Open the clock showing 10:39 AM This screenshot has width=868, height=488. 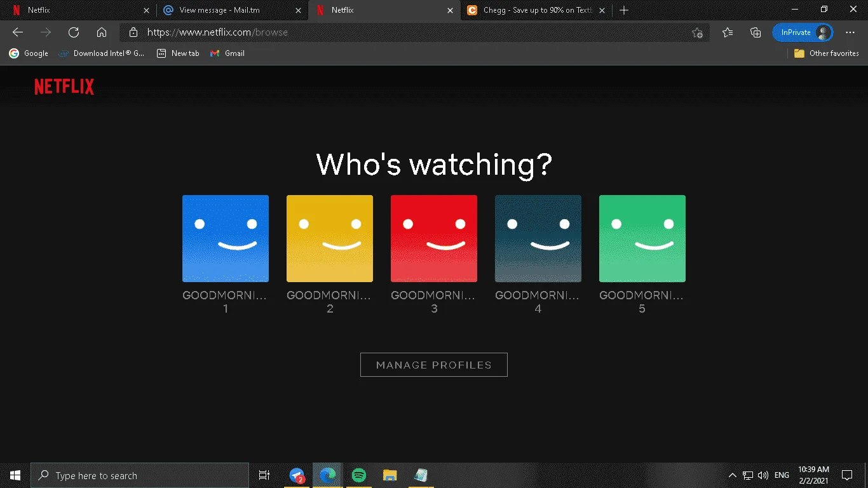pos(813,475)
